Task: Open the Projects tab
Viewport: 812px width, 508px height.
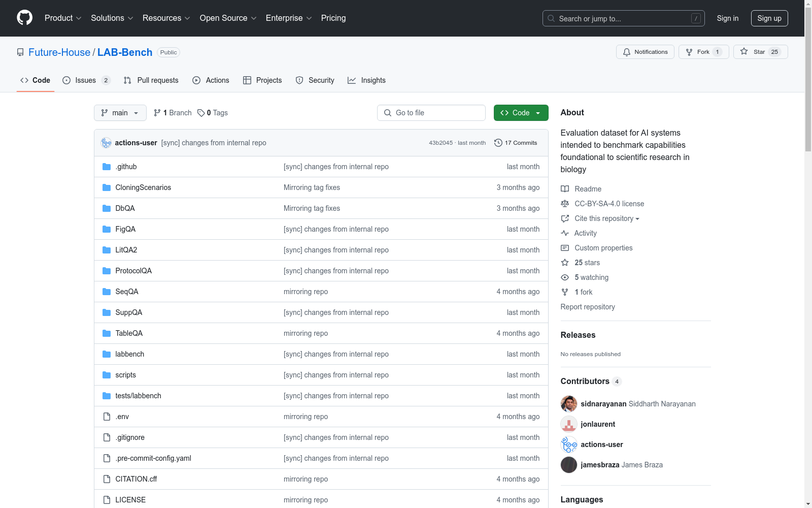Action: (262, 80)
